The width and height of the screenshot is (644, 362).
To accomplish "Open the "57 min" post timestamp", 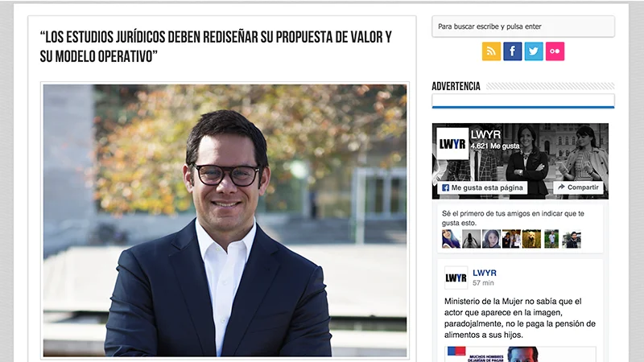I will click(483, 283).
